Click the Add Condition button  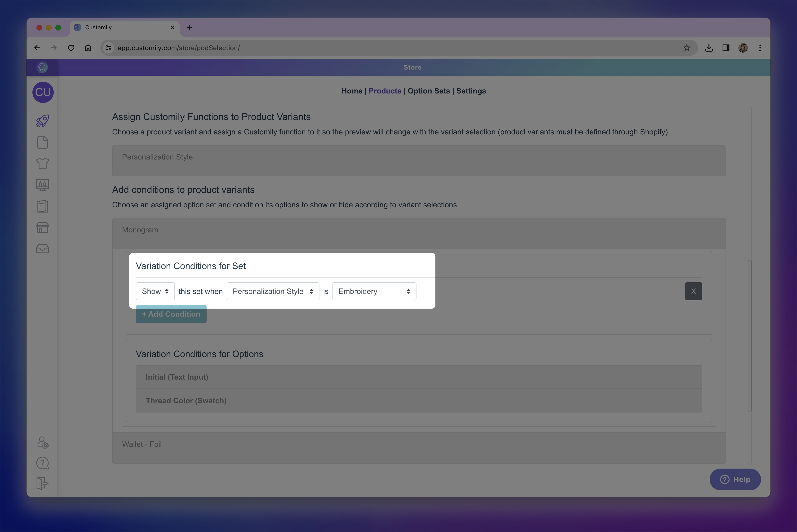pos(171,314)
